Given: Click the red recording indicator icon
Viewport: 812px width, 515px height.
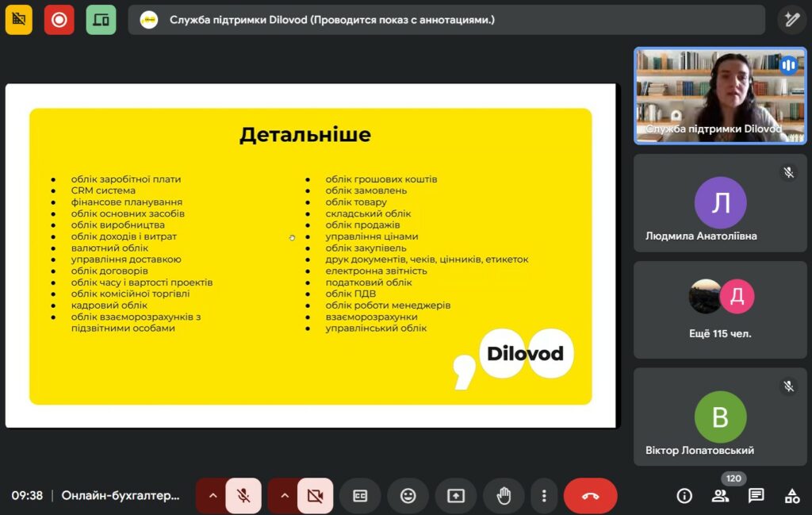Looking at the screenshot, I should [59, 20].
